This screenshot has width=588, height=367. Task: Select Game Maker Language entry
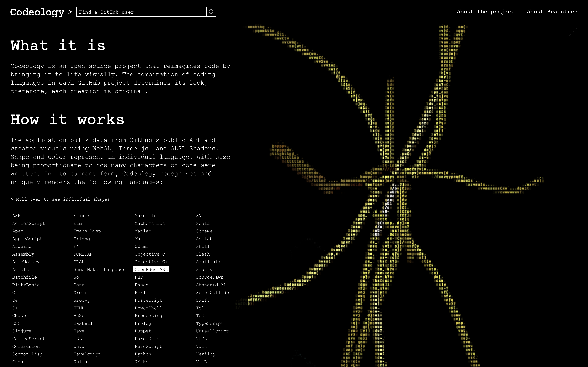pyautogui.click(x=99, y=269)
